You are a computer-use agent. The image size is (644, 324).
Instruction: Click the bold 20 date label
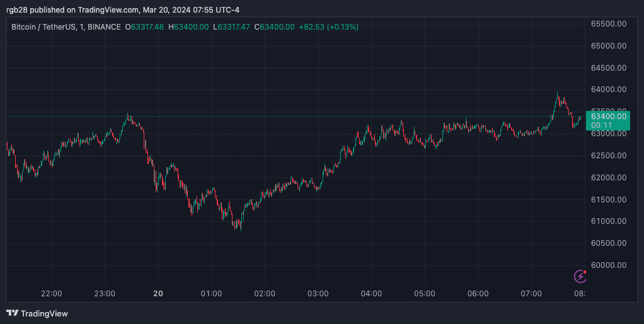(x=158, y=294)
